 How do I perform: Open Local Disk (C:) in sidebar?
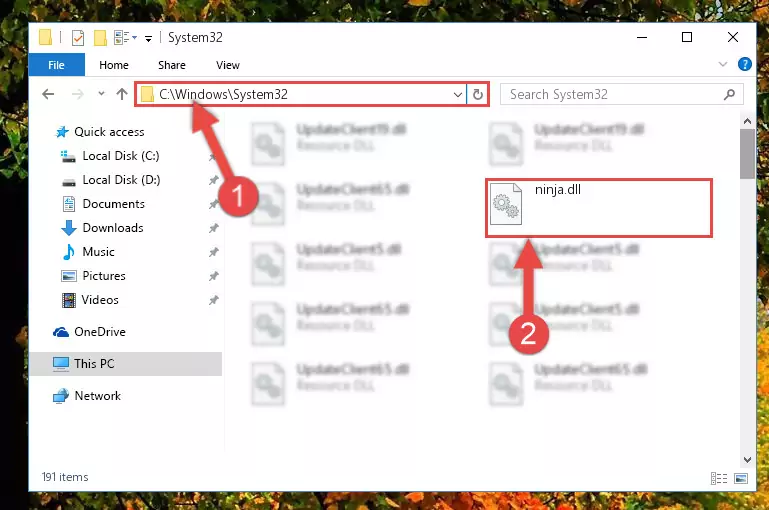[121, 156]
